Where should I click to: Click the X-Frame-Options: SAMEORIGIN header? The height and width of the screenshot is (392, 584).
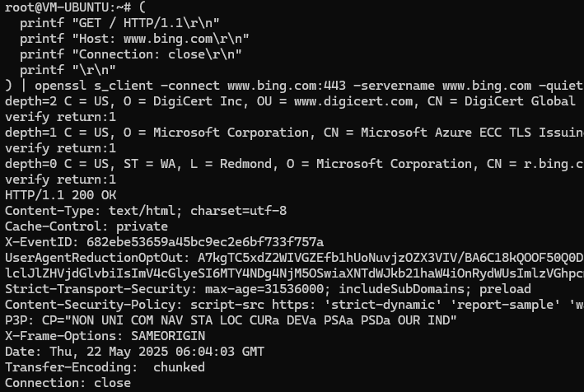[105, 336]
